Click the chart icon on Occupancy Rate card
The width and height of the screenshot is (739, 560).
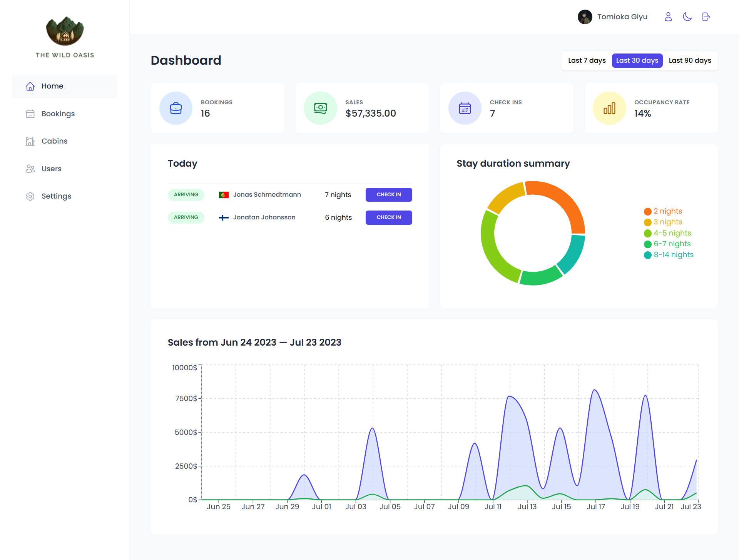(x=609, y=108)
